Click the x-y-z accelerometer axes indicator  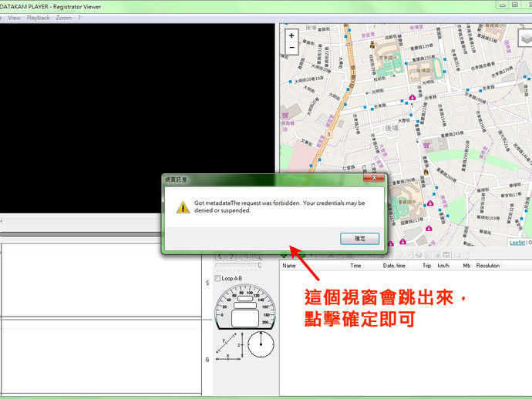(x=230, y=346)
